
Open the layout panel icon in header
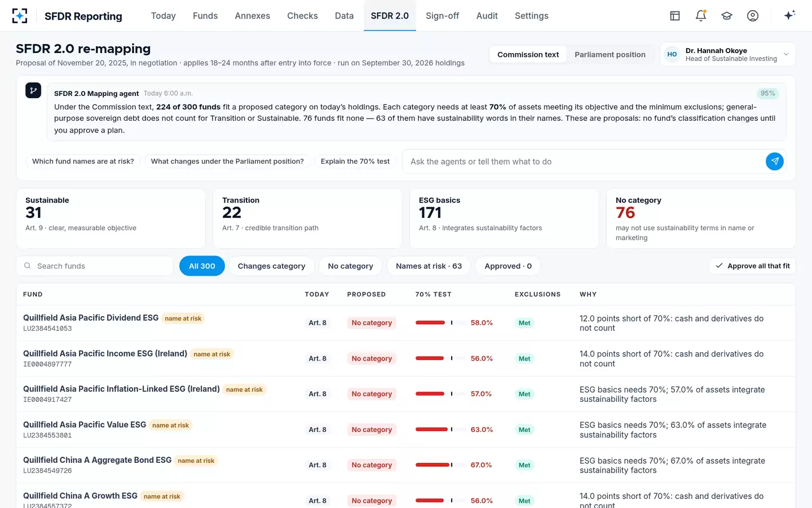click(x=675, y=16)
